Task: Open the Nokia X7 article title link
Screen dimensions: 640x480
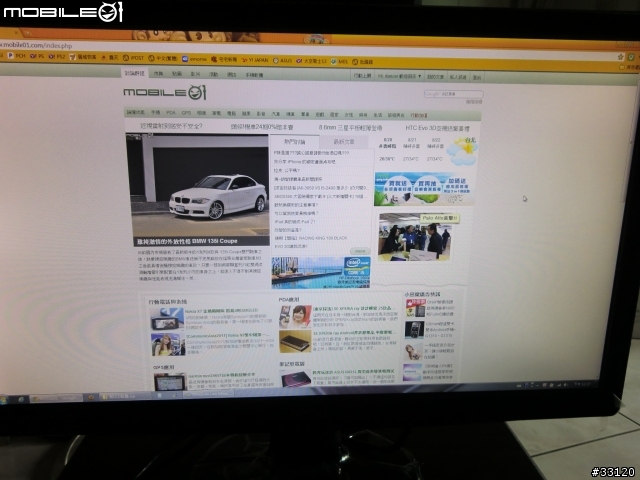Action: tap(221, 311)
